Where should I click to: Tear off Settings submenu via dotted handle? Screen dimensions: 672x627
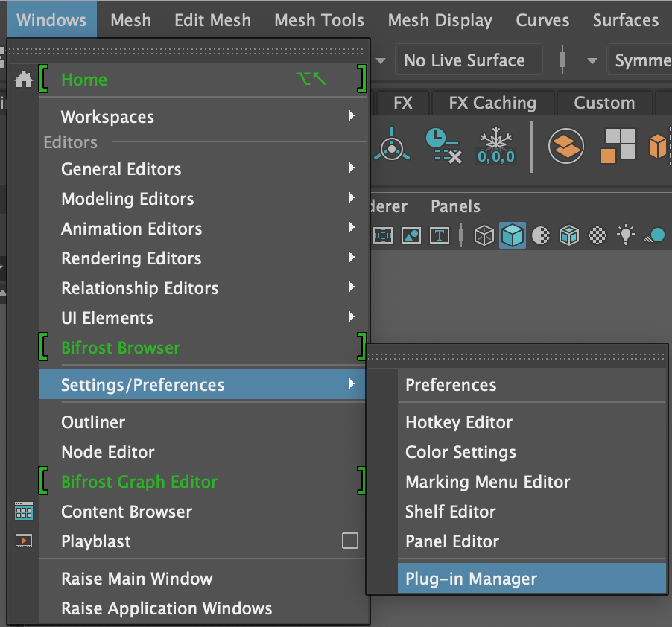516,356
